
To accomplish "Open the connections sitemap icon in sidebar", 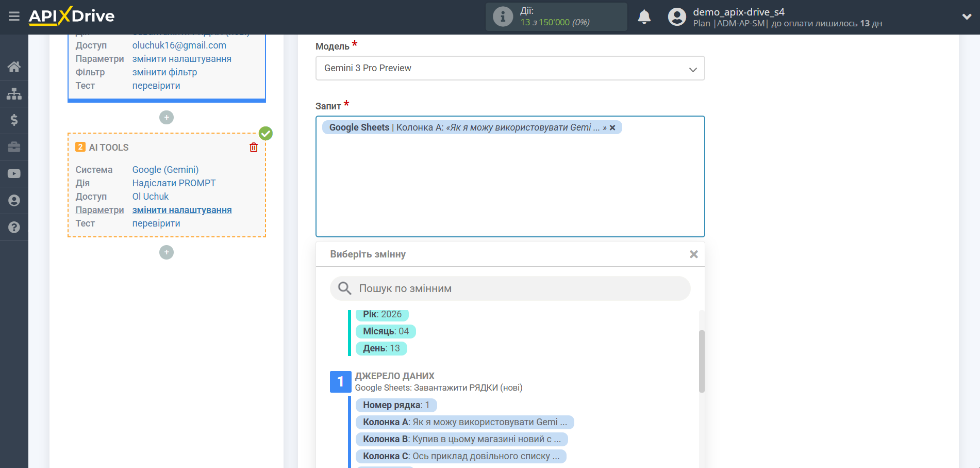I will (x=14, y=93).
